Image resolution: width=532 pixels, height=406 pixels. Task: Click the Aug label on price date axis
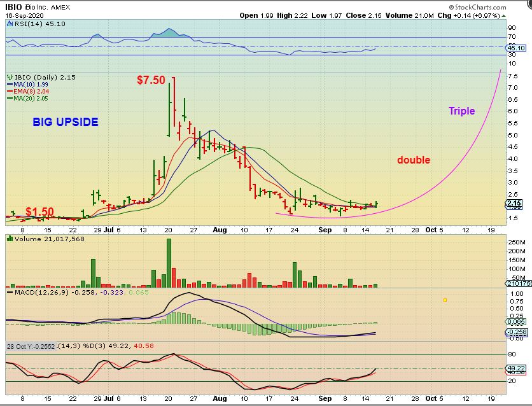click(220, 230)
